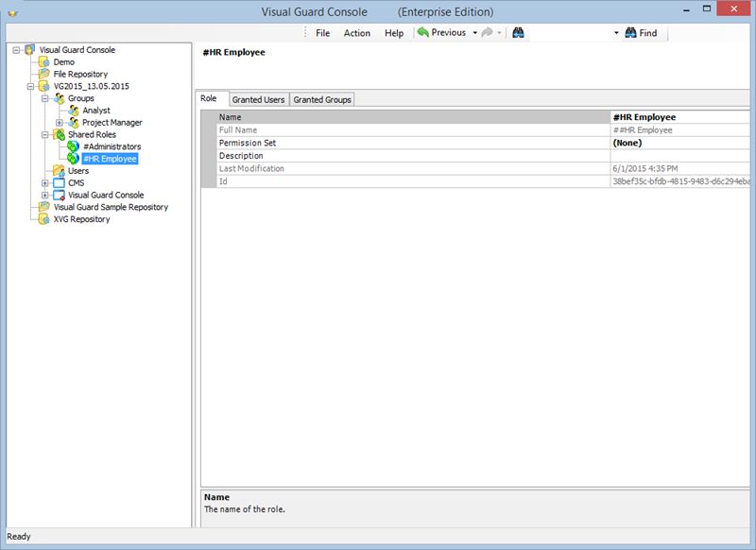756x550 pixels.
Task: Click the Ready status bar text
Action: coord(19,537)
